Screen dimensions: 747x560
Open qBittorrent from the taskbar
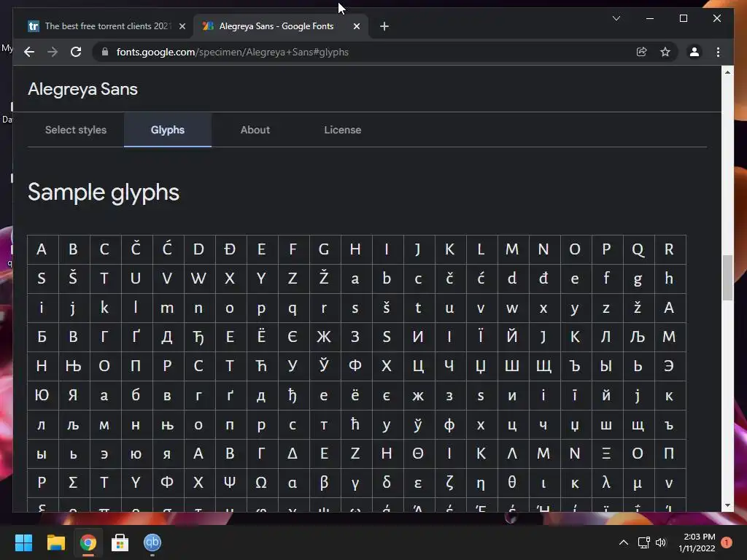152,542
